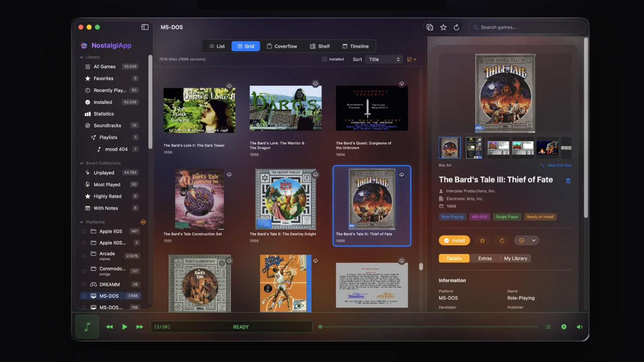The height and width of the screenshot is (362, 644).
Task: Click the soundtrack progress slider
Action: [x=428, y=327]
